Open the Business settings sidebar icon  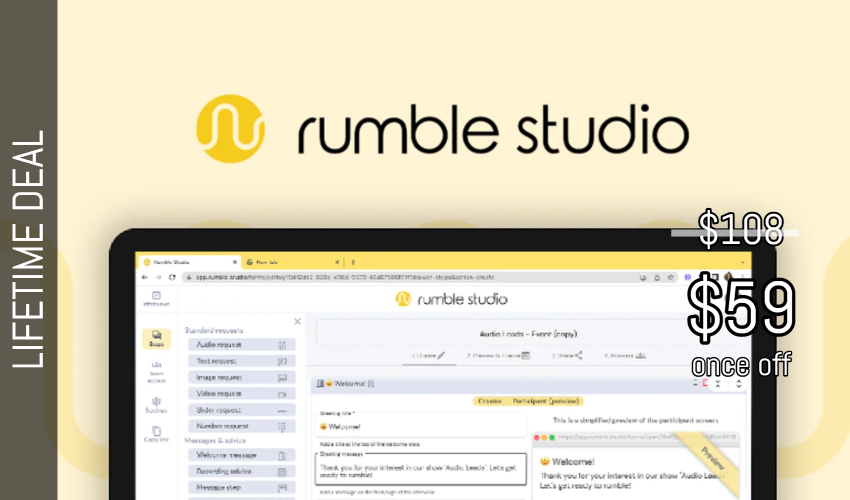point(156,405)
